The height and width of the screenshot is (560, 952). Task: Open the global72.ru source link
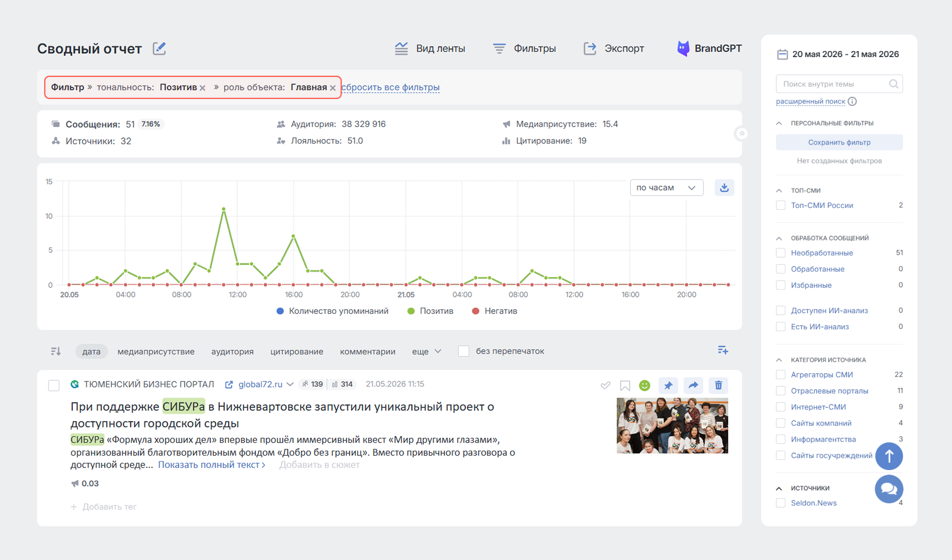pos(260,384)
